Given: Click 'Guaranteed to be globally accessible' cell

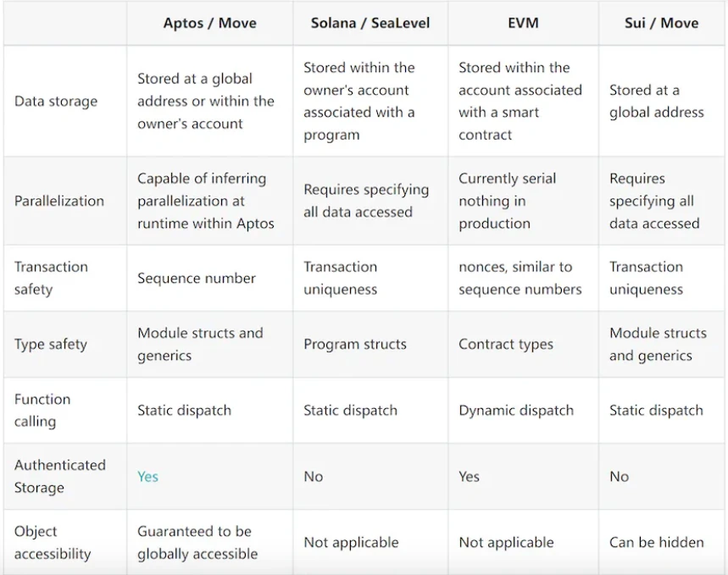Looking at the screenshot, I should 197,542.
